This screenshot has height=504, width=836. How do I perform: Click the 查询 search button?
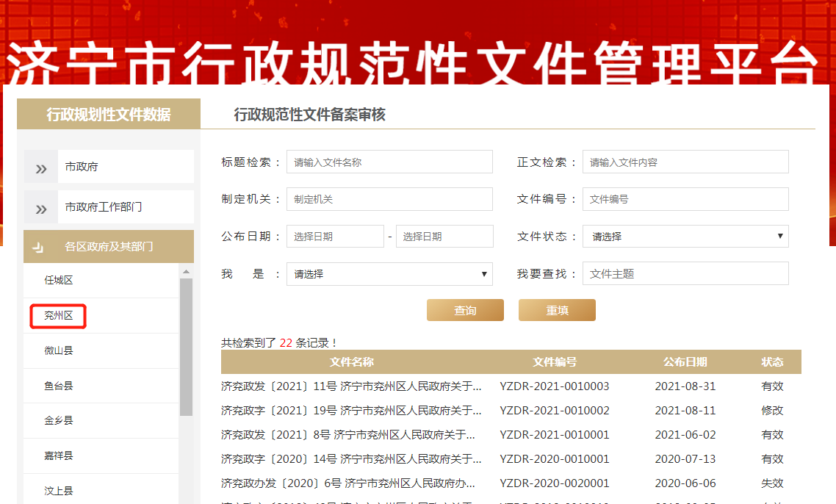point(465,311)
